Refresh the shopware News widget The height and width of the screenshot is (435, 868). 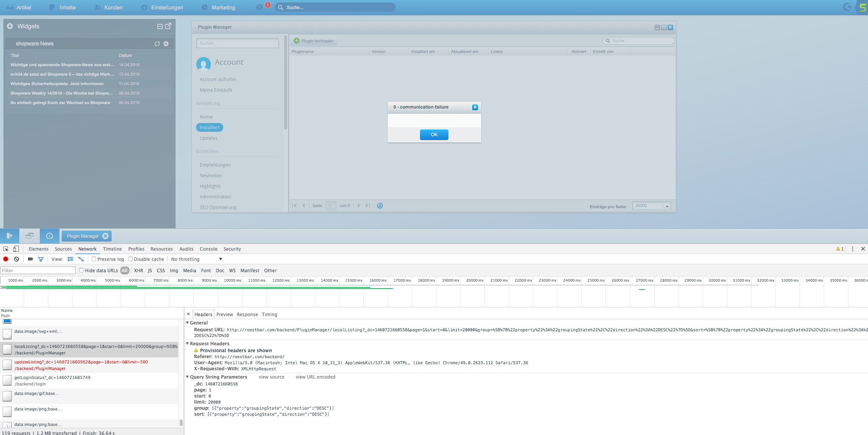tap(157, 44)
